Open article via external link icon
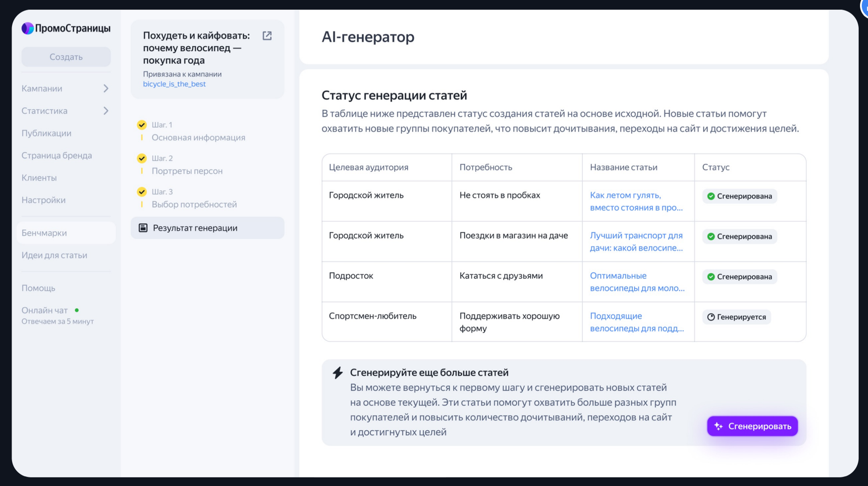Viewport: 868px width, 486px height. click(267, 36)
